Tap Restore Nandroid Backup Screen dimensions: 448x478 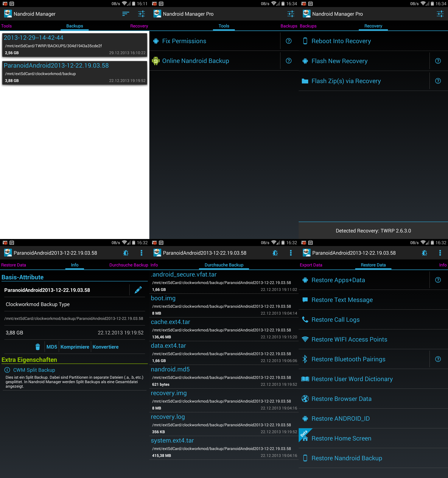click(373, 458)
